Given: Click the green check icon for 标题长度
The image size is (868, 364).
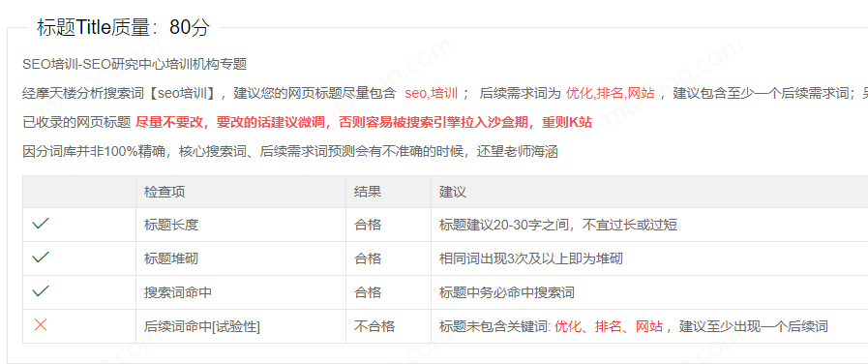Looking at the screenshot, I should coord(41,224).
